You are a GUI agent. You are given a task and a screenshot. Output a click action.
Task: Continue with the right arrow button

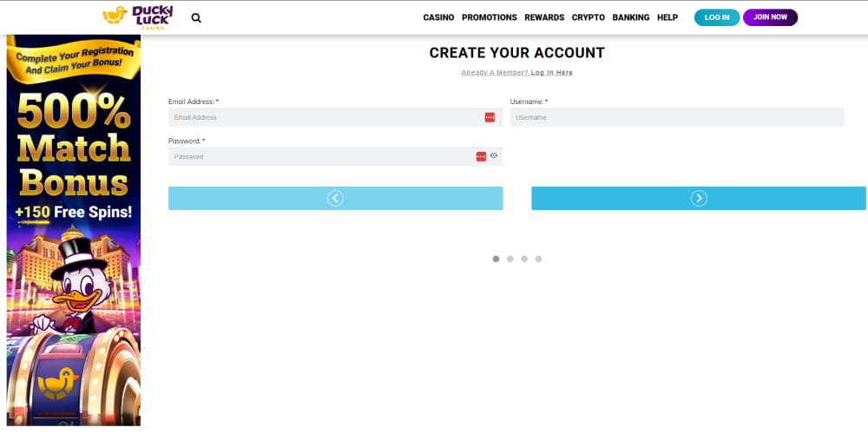(x=699, y=198)
